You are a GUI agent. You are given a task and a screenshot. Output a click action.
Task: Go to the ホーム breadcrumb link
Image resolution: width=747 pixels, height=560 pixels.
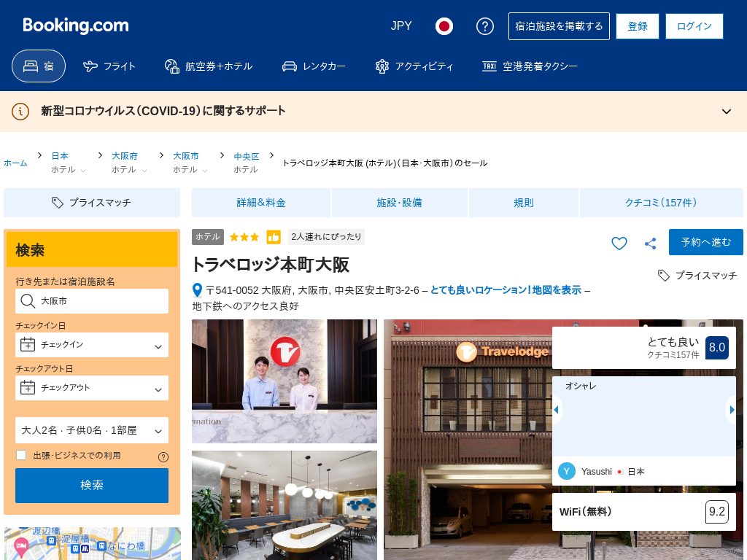pos(16,163)
